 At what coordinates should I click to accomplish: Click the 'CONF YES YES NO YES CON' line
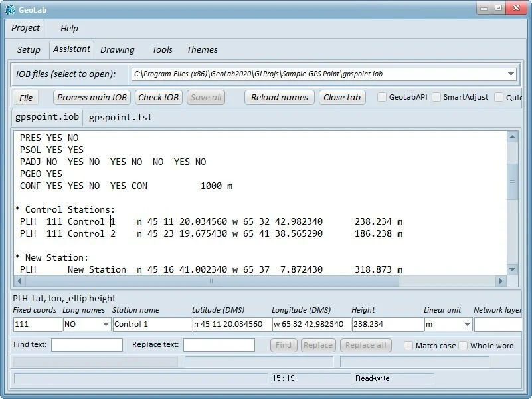pyautogui.click(x=126, y=186)
